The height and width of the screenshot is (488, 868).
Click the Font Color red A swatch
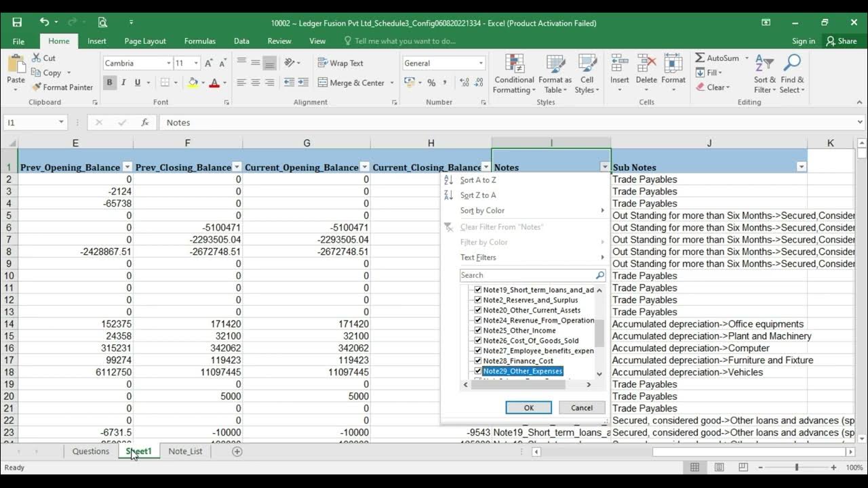(x=214, y=83)
